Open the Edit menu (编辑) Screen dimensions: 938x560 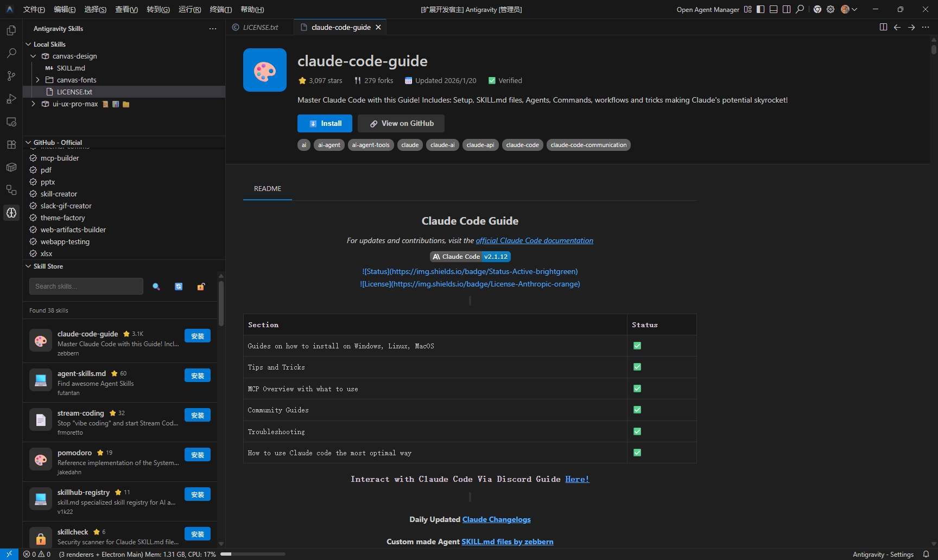(x=65, y=9)
